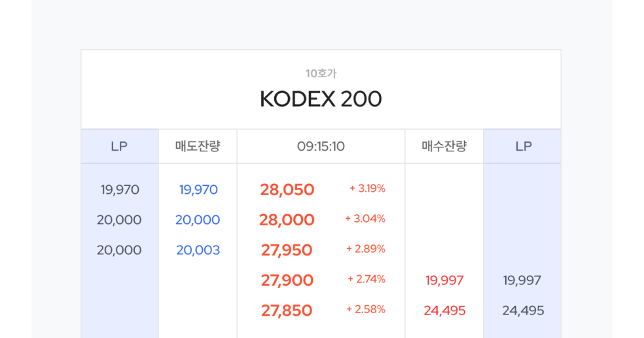Select the 매도잔량 column header

coord(198,146)
